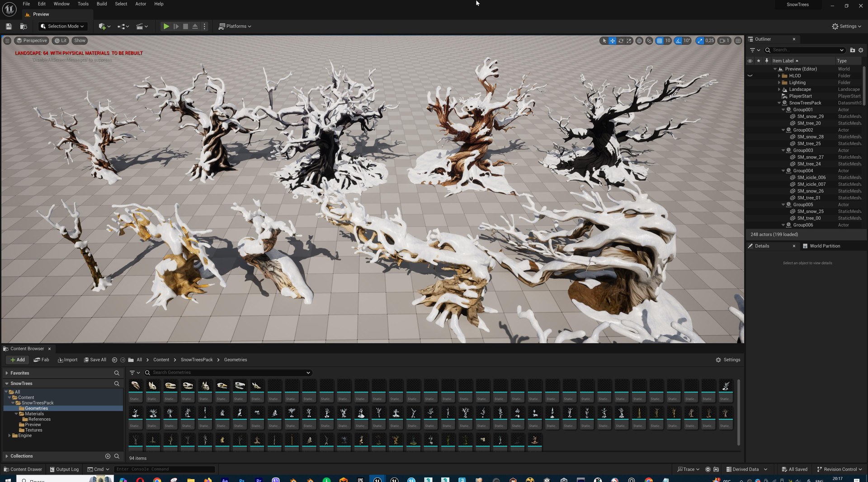Click the Perspective viewport mode button
868x482 pixels.
[31, 41]
